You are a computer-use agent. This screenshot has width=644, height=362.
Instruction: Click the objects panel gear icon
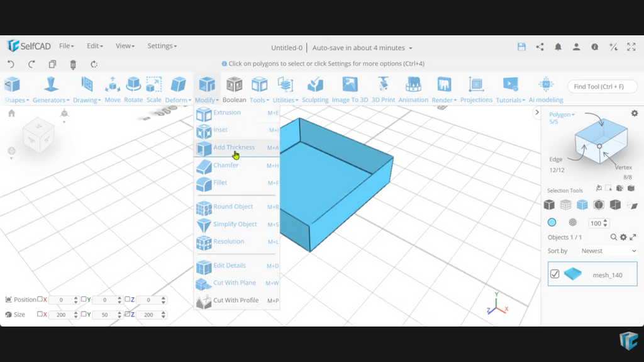click(623, 237)
